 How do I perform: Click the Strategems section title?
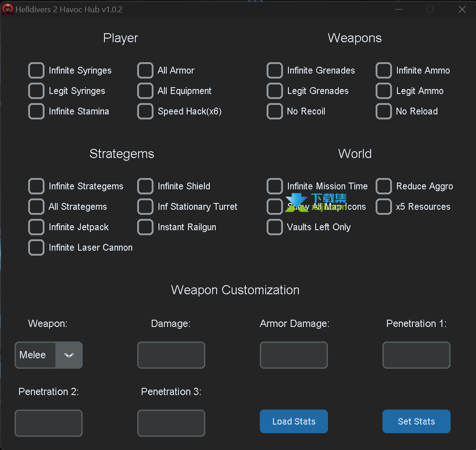(x=122, y=154)
